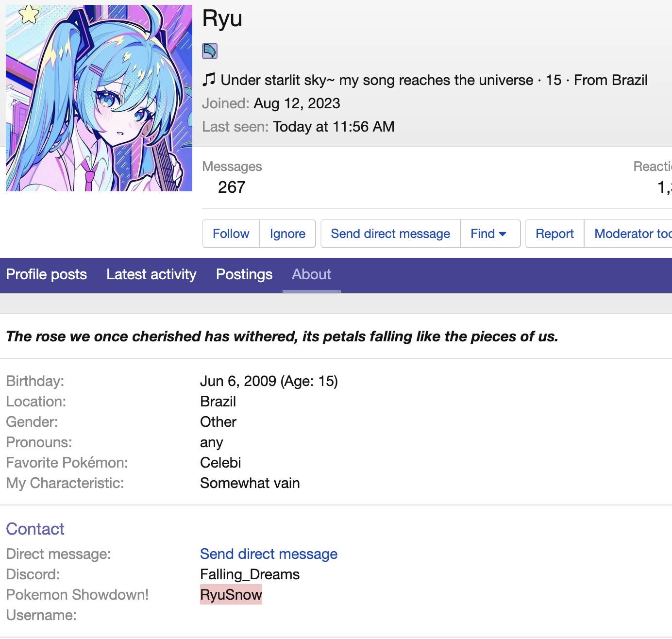
Task: Switch to the Profile posts tab
Action: [46, 275]
